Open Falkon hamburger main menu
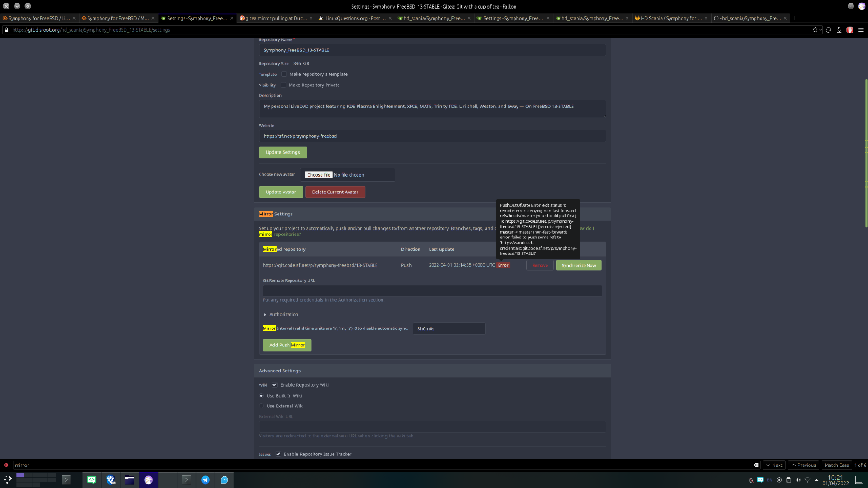The height and width of the screenshot is (488, 868). (x=861, y=30)
